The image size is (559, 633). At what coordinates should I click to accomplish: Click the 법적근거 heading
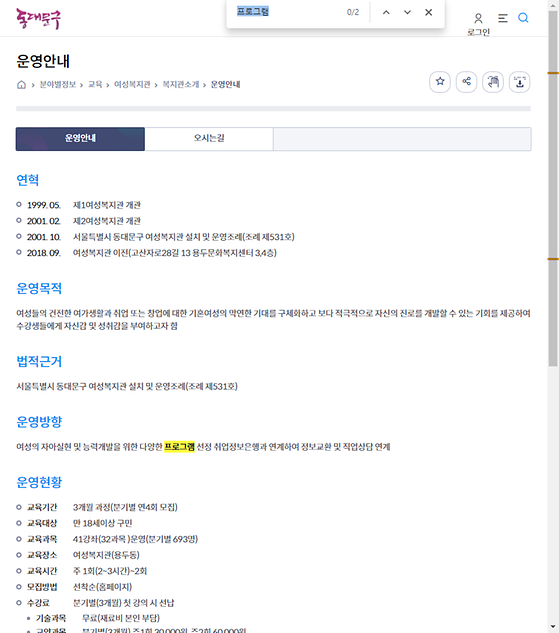coord(39,361)
